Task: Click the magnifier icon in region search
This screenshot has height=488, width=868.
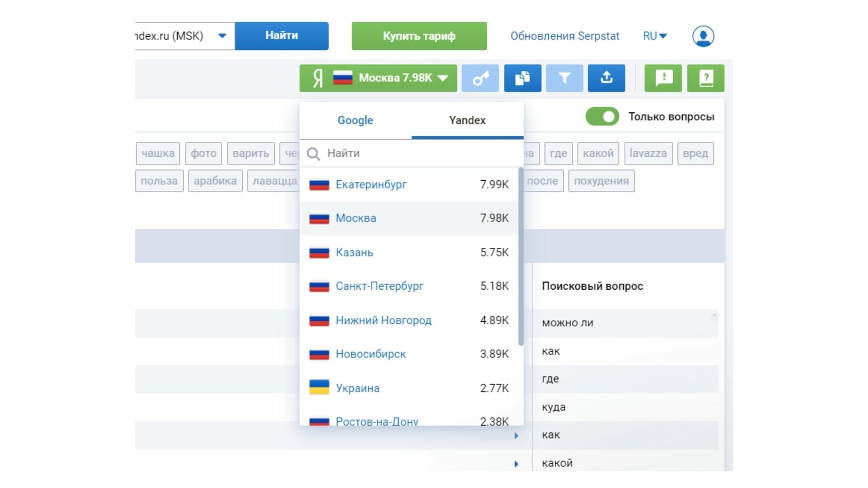Action: click(313, 153)
